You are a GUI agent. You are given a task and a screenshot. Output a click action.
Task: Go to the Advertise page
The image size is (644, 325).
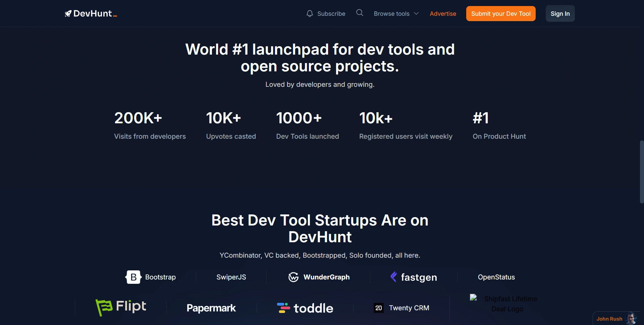tap(443, 14)
